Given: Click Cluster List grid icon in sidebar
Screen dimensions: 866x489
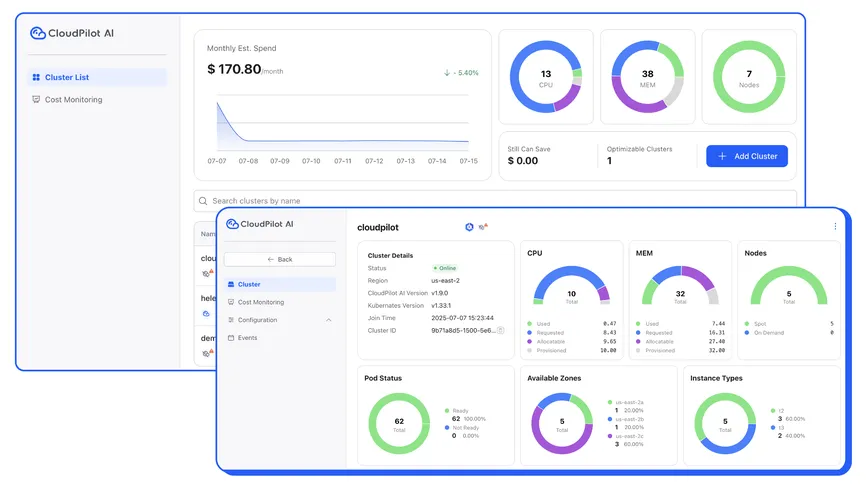Looking at the screenshot, I should (x=36, y=77).
